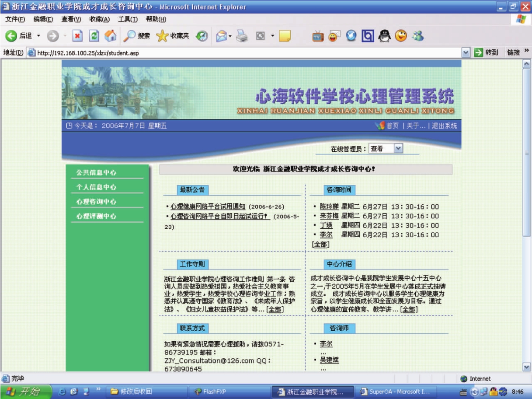Screen dimensions: 532x399
Task: Click the Stop loading icon
Action: [x=77, y=36]
